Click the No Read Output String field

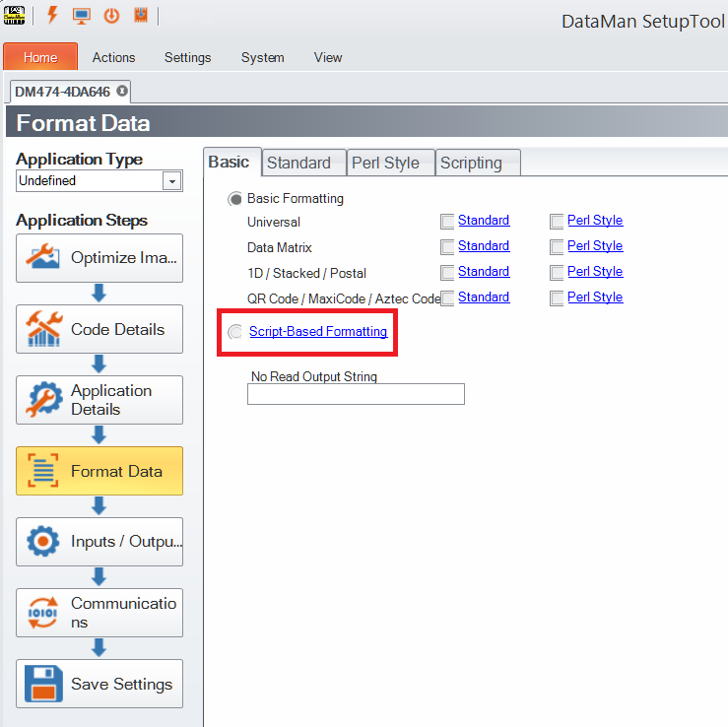[x=356, y=394]
